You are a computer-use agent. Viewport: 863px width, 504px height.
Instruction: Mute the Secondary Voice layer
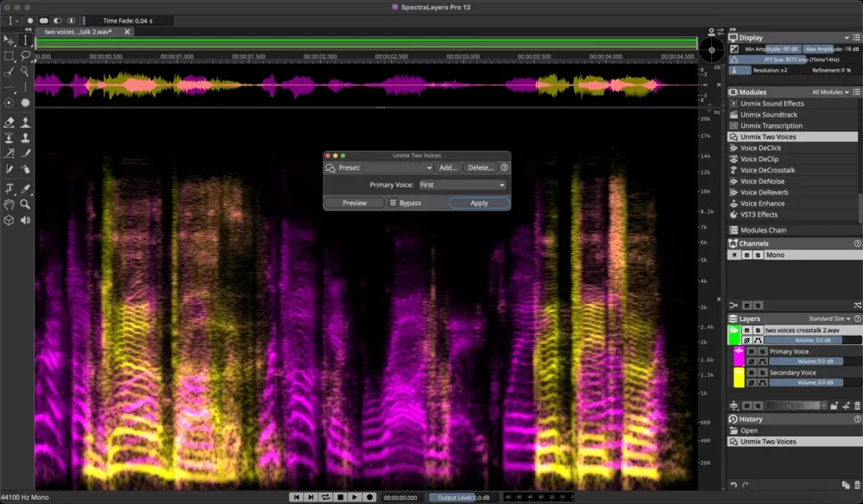click(752, 373)
